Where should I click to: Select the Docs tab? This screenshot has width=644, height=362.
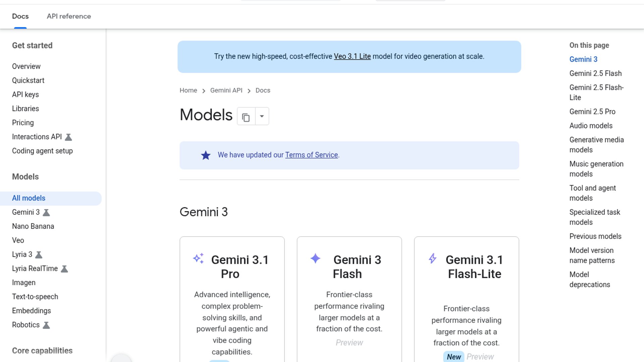(x=20, y=16)
